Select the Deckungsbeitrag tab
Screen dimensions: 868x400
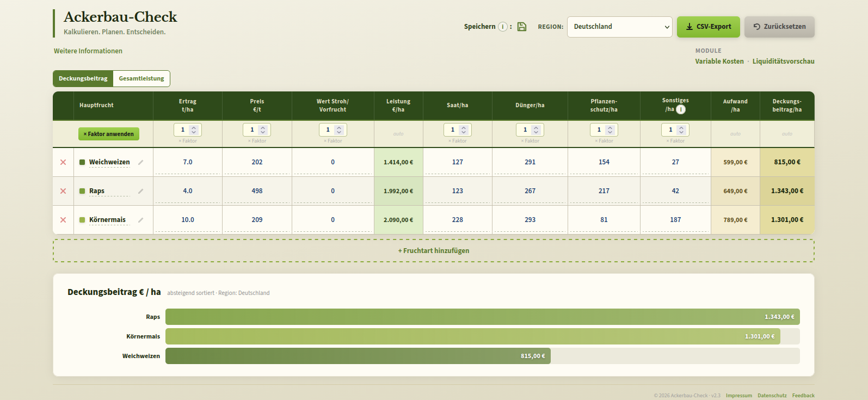coord(83,78)
